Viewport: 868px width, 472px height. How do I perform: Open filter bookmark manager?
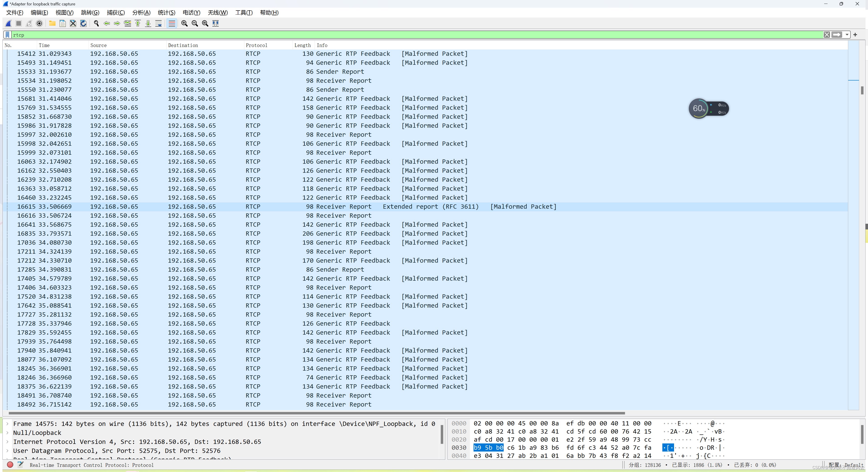click(x=7, y=35)
